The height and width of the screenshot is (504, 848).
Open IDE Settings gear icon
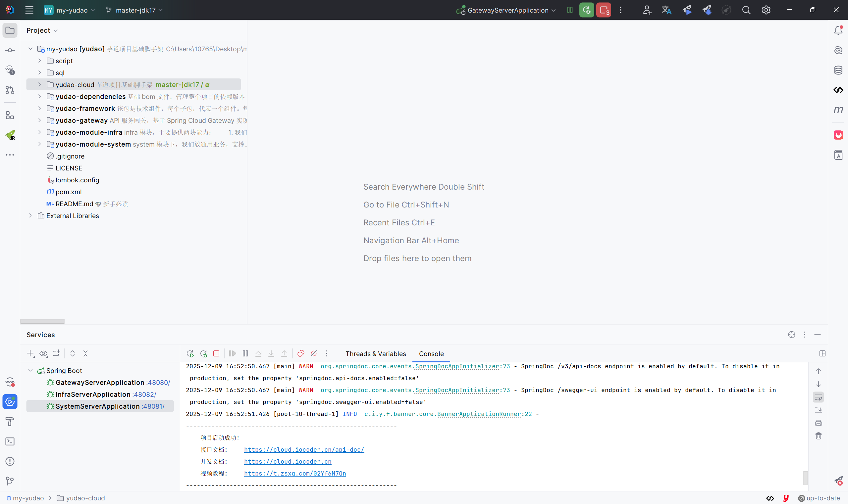click(x=766, y=10)
